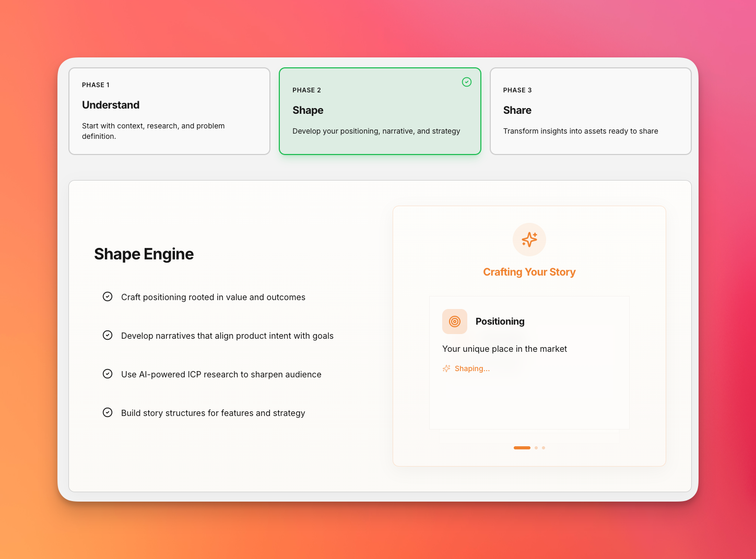Select the active orange carousel indicator
The width and height of the screenshot is (756, 559).
click(522, 448)
